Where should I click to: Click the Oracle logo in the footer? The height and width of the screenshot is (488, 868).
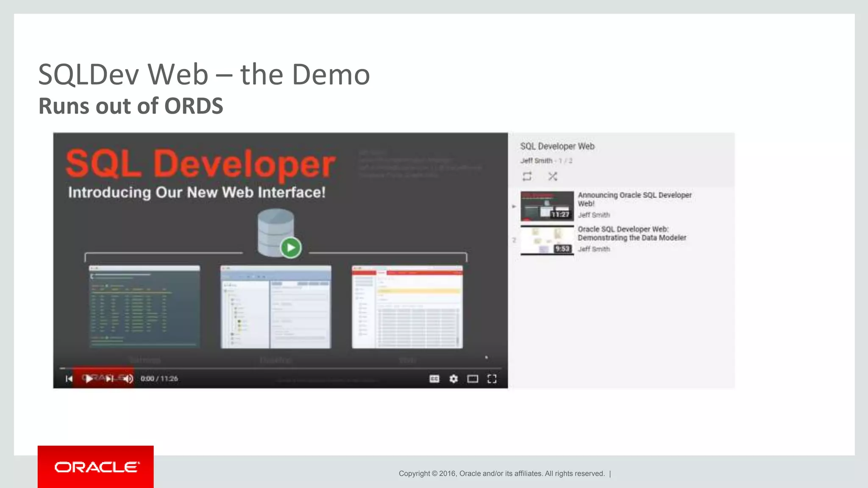point(96,467)
